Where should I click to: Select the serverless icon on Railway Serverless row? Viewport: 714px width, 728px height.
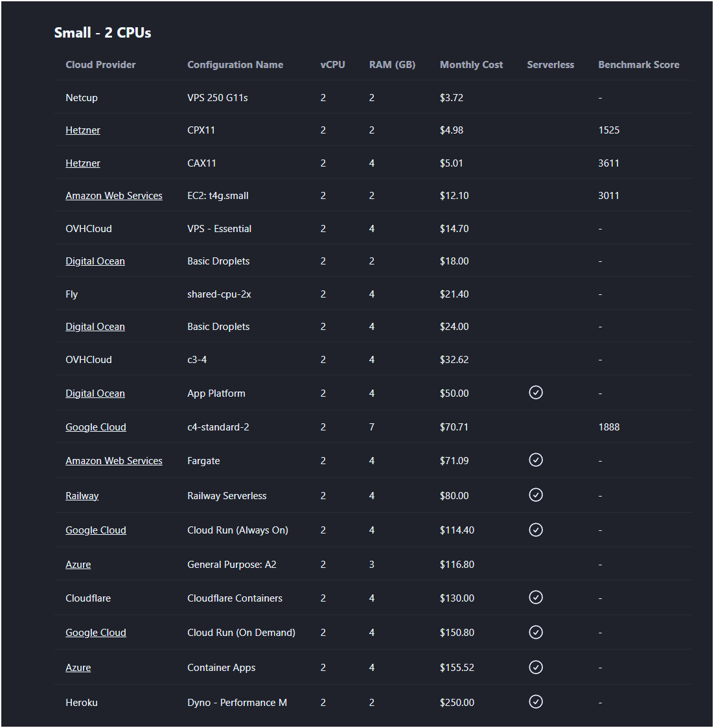coord(536,495)
